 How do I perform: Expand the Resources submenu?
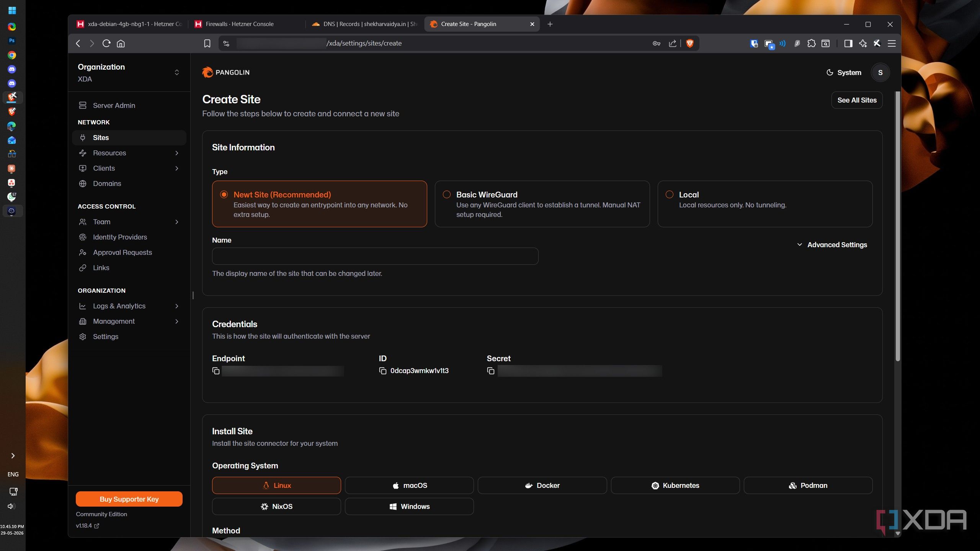(x=129, y=153)
